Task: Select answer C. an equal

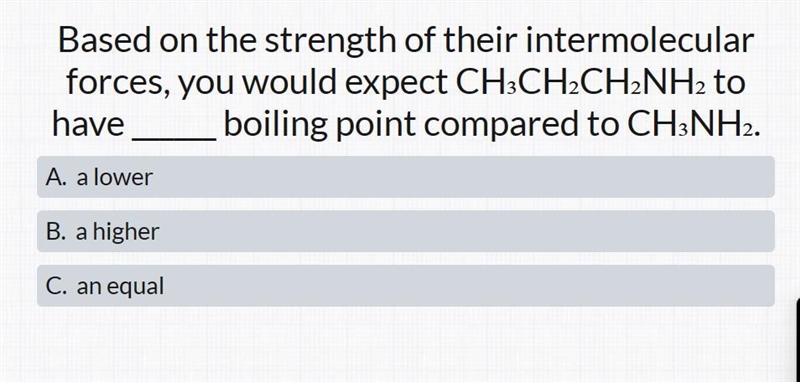Action: coord(406,286)
